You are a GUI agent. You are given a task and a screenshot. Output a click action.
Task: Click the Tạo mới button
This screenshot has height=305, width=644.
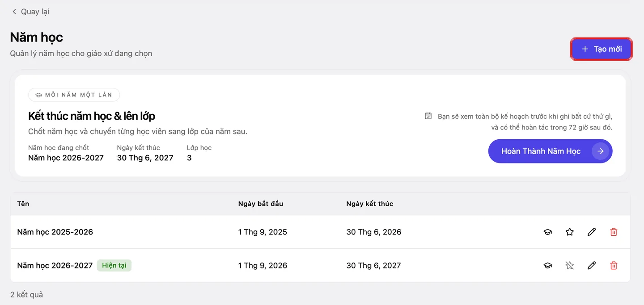[x=602, y=49]
